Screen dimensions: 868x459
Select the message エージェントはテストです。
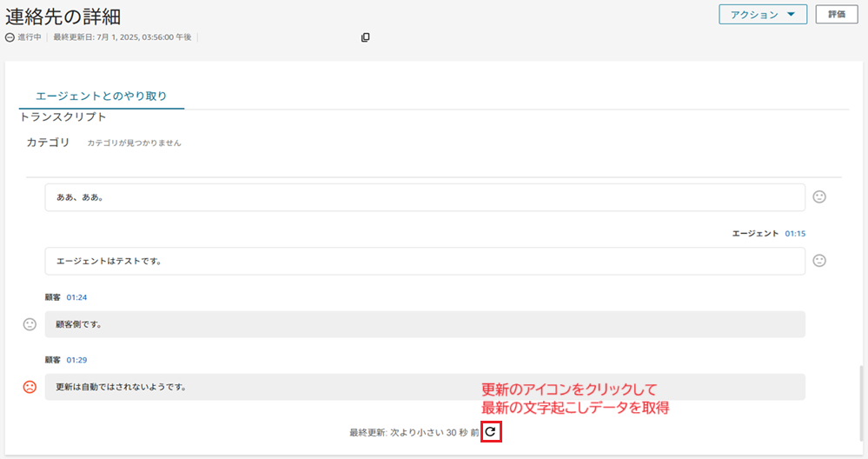click(425, 261)
